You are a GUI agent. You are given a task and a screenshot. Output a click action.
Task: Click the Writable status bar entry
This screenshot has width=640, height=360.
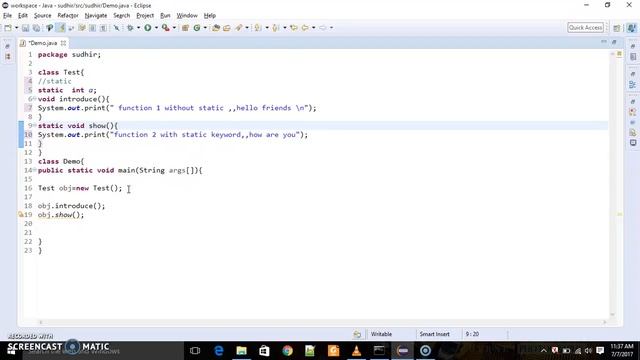[381, 334]
